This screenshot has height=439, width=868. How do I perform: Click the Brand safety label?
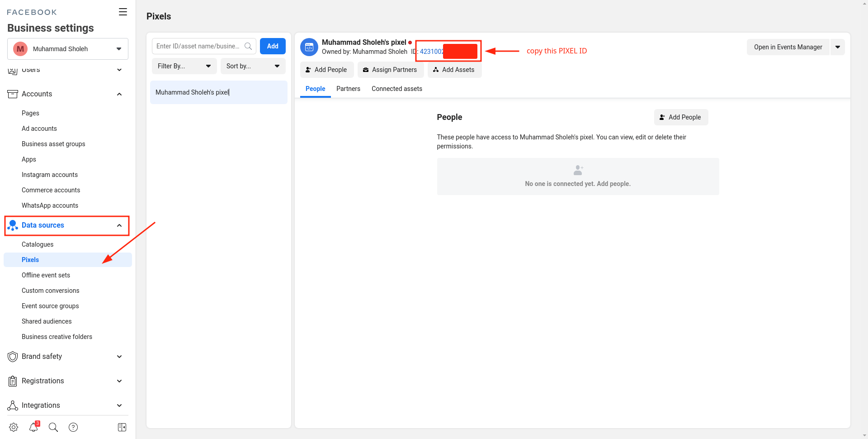click(42, 357)
